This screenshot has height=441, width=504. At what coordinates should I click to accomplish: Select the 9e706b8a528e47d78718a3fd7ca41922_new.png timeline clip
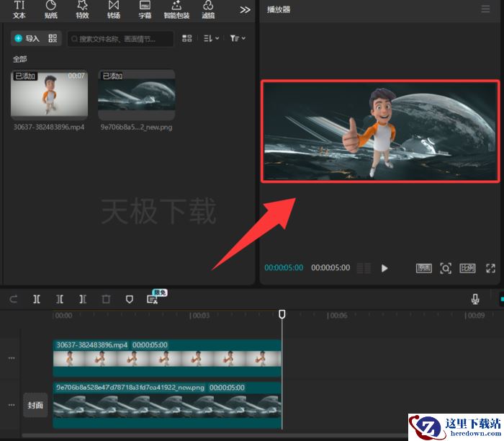coord(167,405)
